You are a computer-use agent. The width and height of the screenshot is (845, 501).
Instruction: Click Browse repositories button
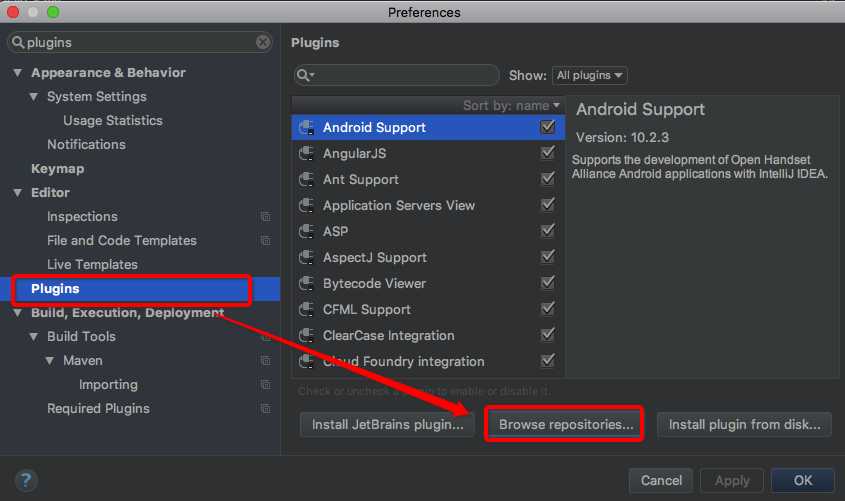pos(566,425)
